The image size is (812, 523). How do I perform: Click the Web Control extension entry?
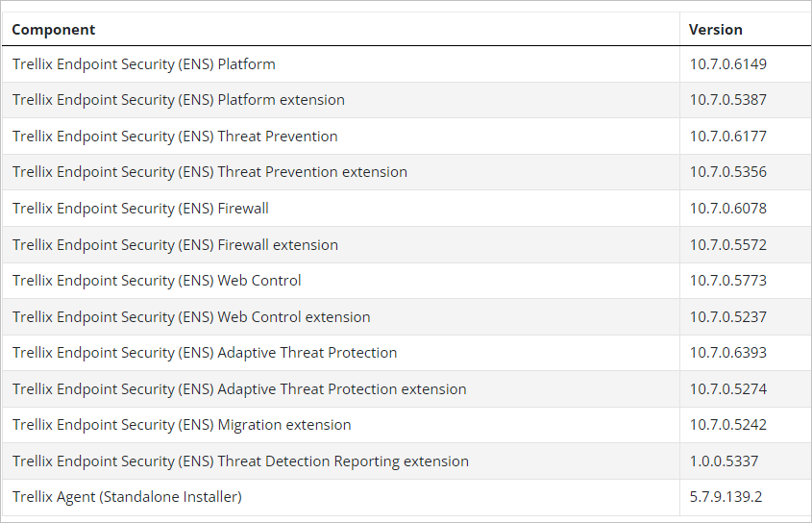pyautogui.click(x=190, y=316)
